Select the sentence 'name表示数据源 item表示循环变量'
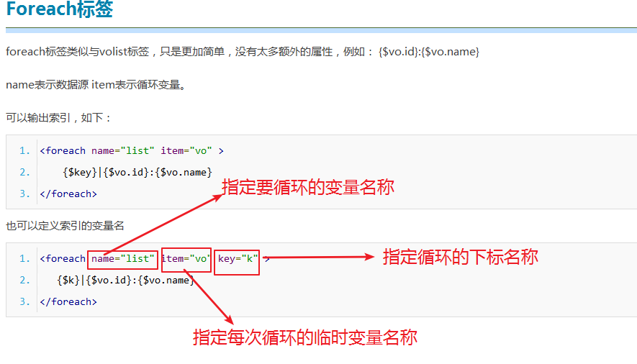Screen dimensions: 637x364 point(96,85)
